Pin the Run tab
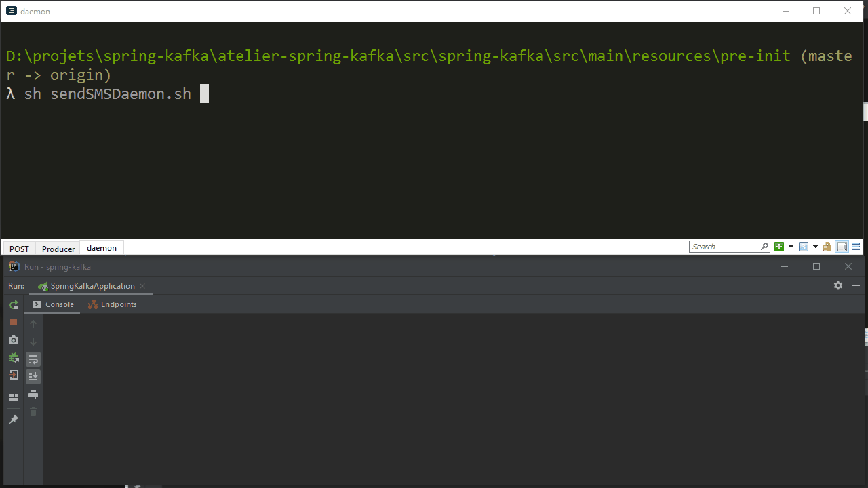868x488 pixels. (14, 420)
